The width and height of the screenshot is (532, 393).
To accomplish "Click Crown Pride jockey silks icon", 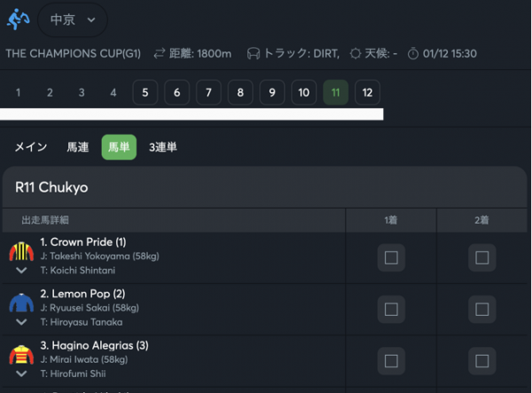I will click(21, 251).
